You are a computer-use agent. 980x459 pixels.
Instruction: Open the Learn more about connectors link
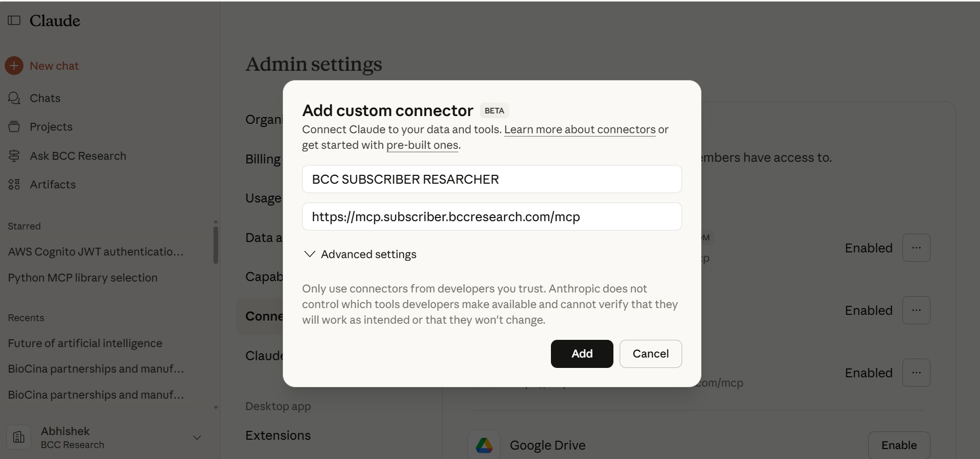(580, 129)
